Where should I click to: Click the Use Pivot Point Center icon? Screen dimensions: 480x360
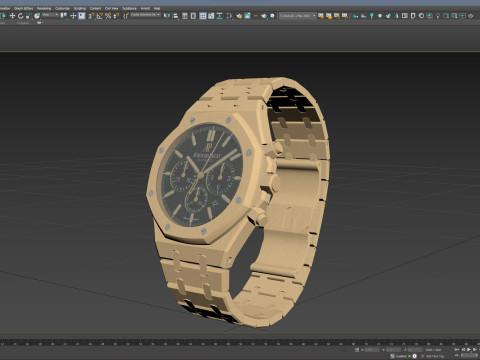[x=64, y=16]
